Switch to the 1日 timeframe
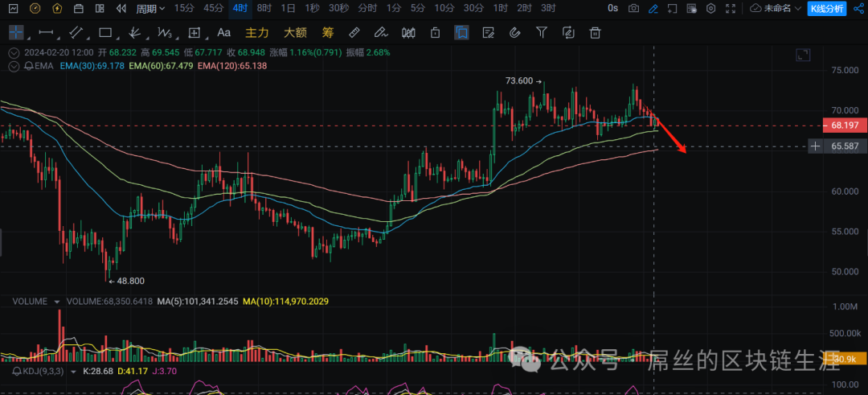Viewport: 868px width, 395px height. (x=289, y=8)
